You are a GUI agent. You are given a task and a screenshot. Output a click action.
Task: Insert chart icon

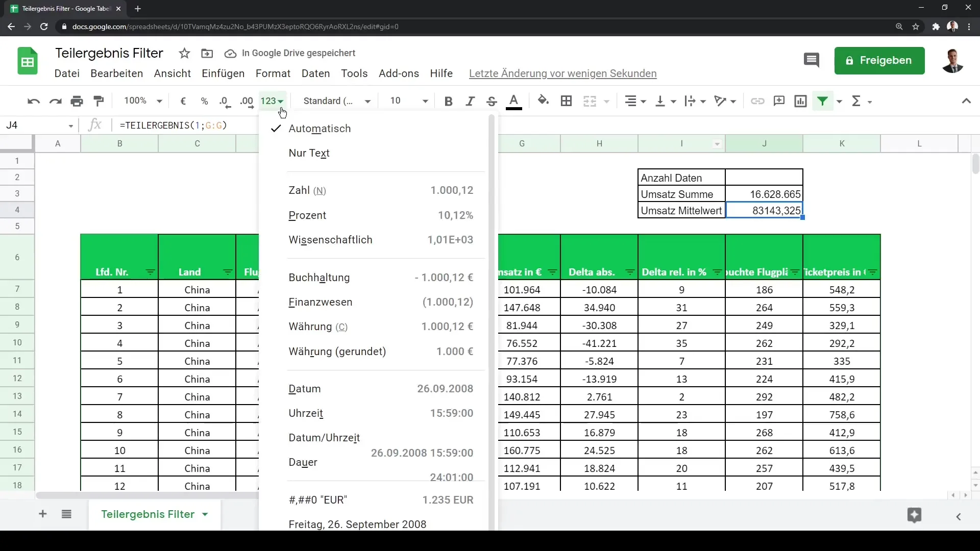point(801,102)
